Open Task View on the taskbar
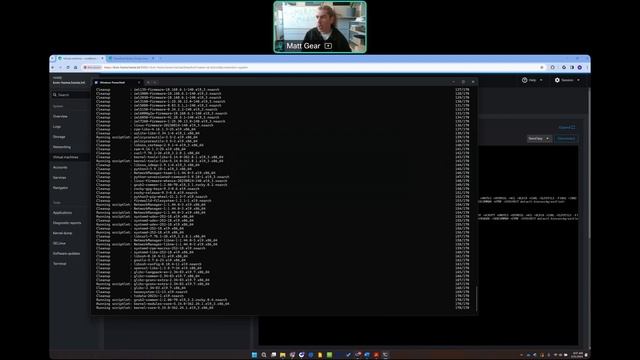 coord(273,355)
